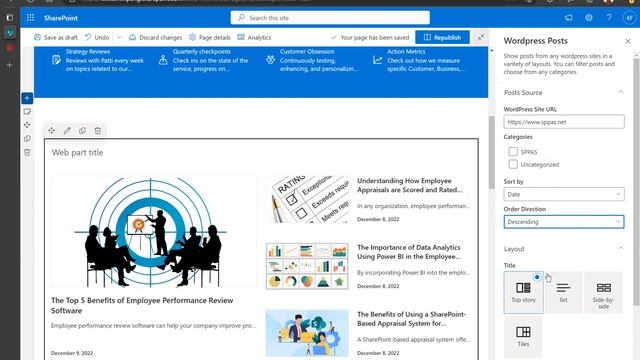Delete section using left rail trash icon
640x360 pixels.
click(27, 152)
